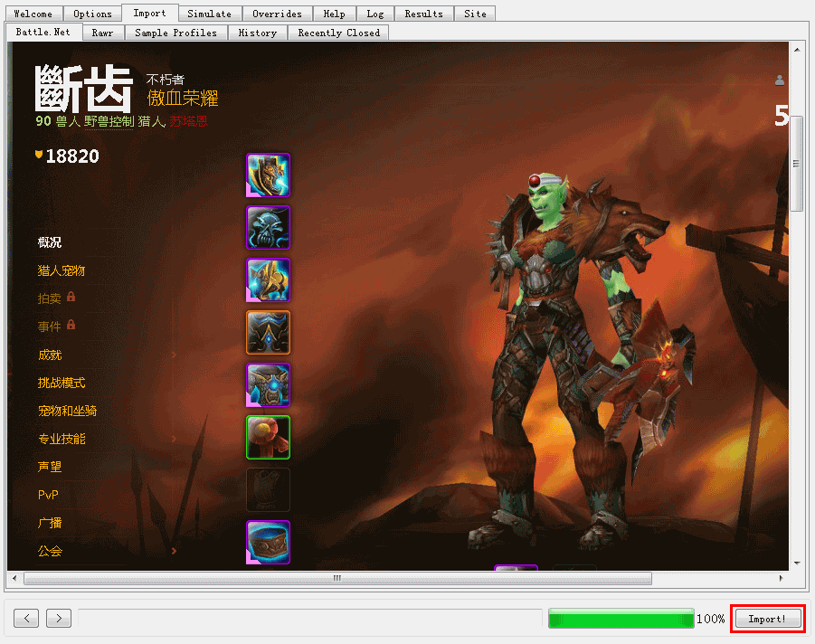The height and width of the screenshot is (644, 815).
Task: Click the character name 斷齿
Action: tap(83, 89)
